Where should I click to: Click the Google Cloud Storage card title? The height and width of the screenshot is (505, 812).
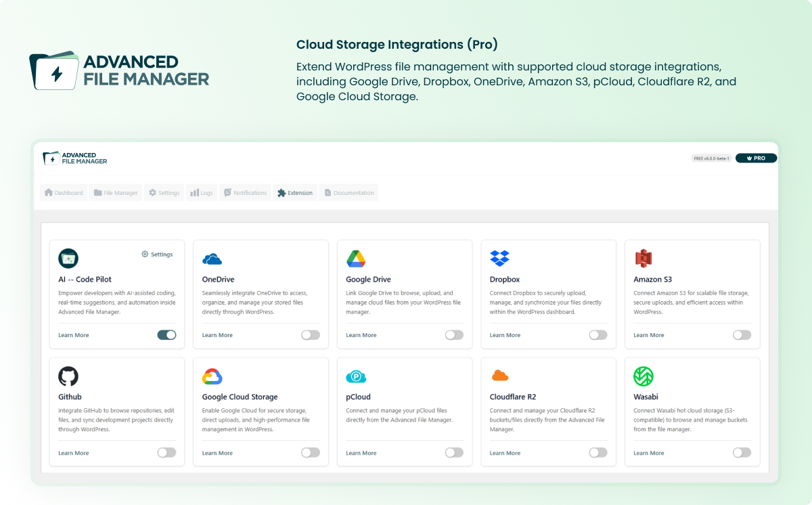[240, 397]
